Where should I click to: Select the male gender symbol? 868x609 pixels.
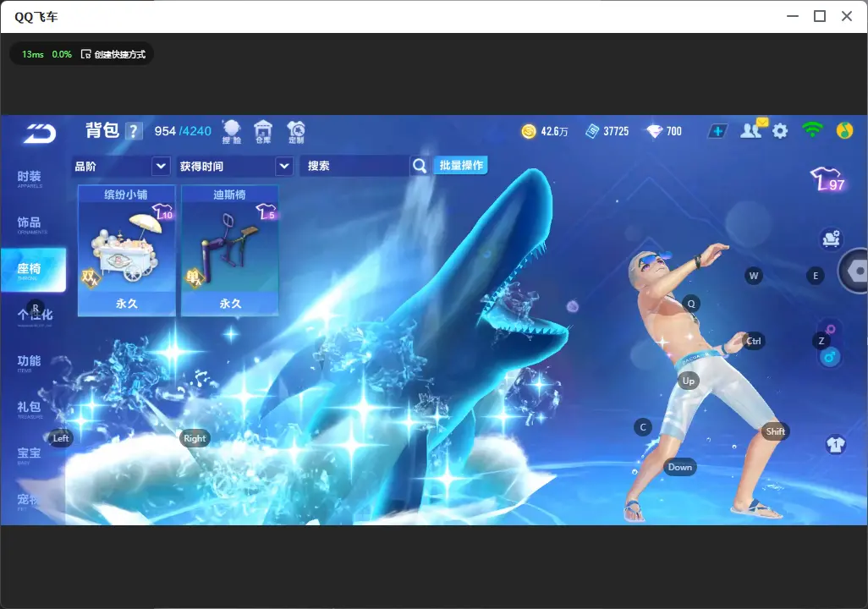click(x=830, y=357)
